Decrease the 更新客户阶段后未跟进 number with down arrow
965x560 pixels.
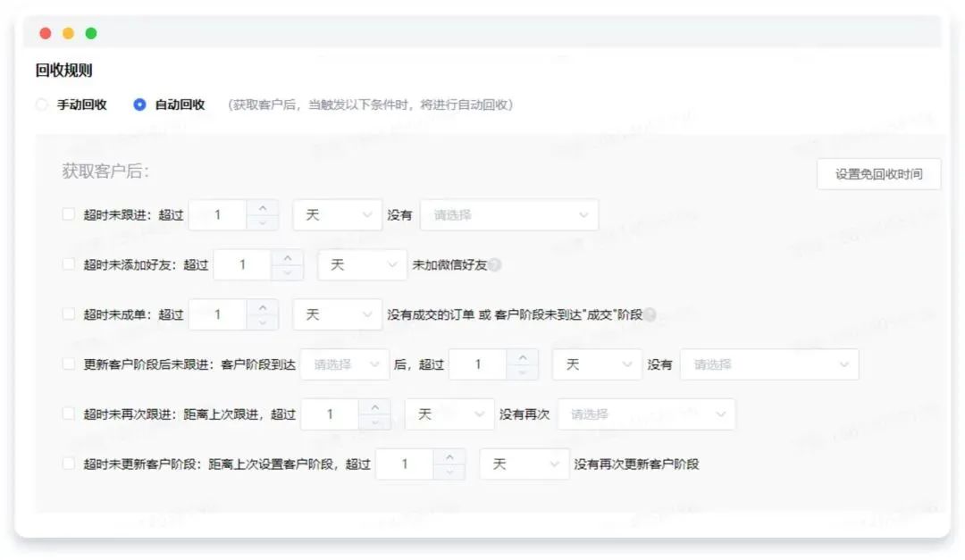click(523, 372)
